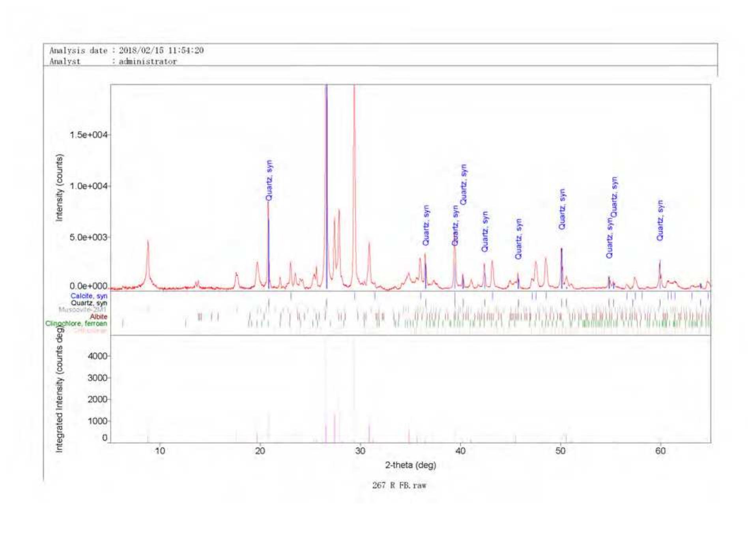Image resolution: width=748 pixels, height=560 pixels.
Task: Click the Analysis date text in header
Action: (126, 51)
